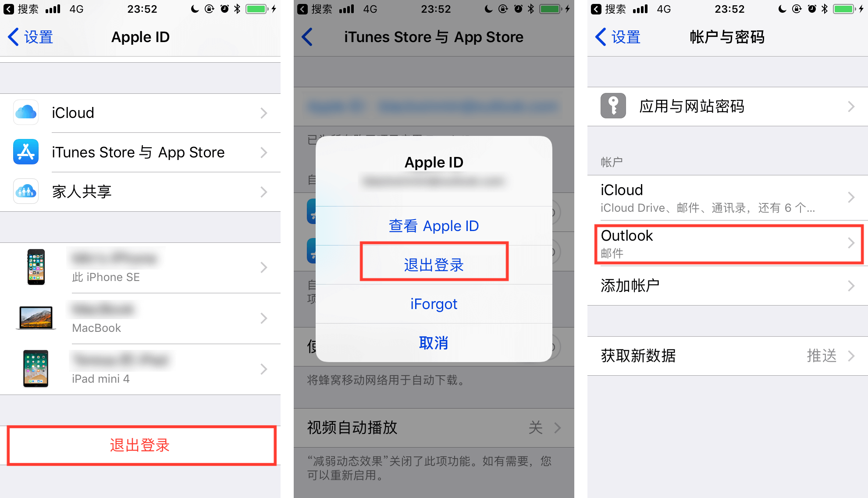Tap 添加帐户 to add an account
This screenshot has width=868, height=498.
(x=728, y=286)
